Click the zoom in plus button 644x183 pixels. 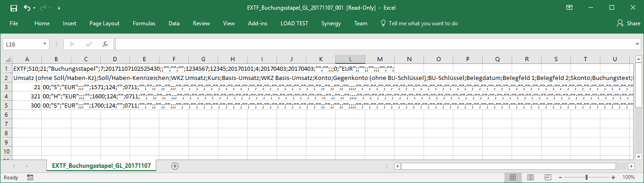coord(613,177)
